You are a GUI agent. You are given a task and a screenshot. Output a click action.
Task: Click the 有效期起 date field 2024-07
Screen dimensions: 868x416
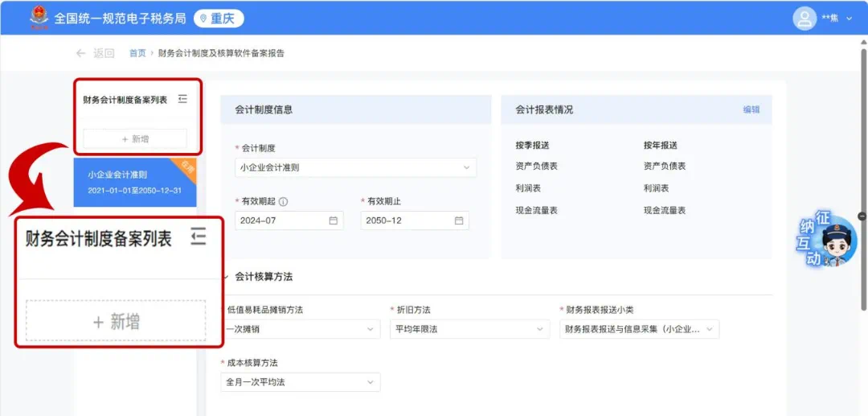click(289, 220)
